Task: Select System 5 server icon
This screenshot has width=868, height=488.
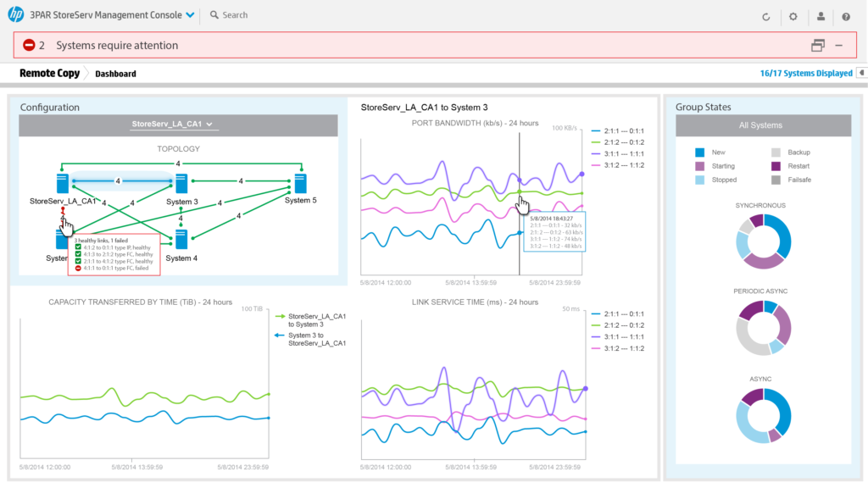Action: pyautogui.click(x=301, y=184)
